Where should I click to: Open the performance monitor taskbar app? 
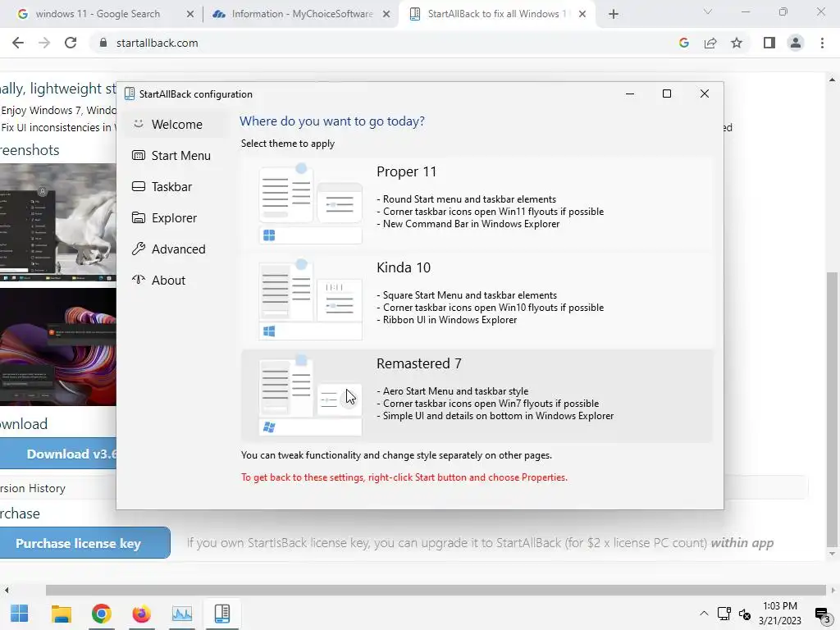click(181, 614)
